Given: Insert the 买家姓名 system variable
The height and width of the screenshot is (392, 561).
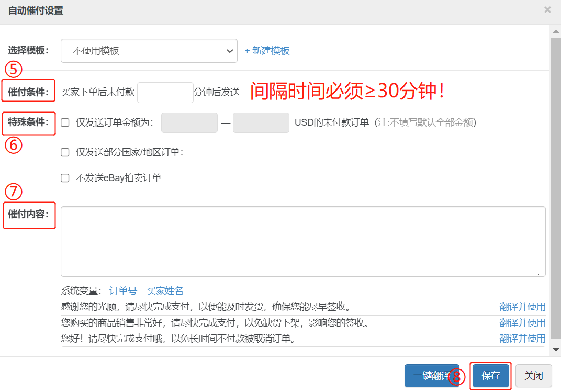Looking at the screenshot, I should pyautogui.click(x=164, y=291).
